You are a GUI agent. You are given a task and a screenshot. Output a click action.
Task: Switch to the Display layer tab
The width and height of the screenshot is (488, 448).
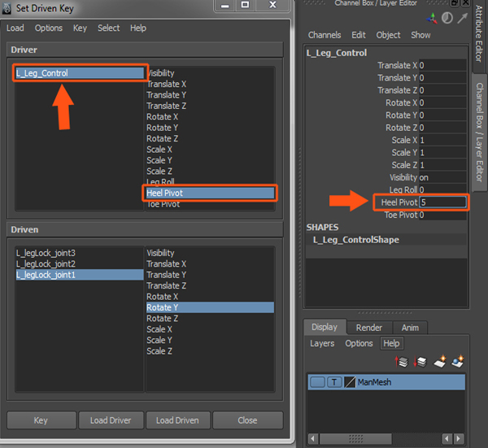pos(325,327)
